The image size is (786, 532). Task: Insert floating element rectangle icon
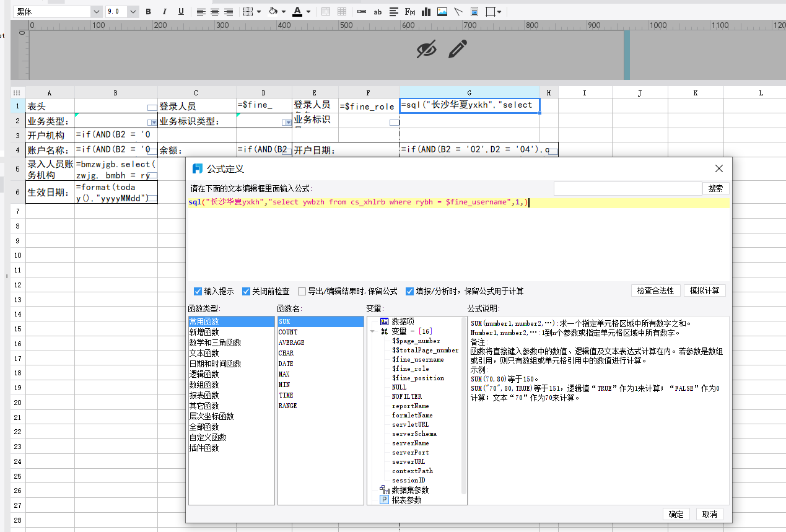[x=491, y=12]
